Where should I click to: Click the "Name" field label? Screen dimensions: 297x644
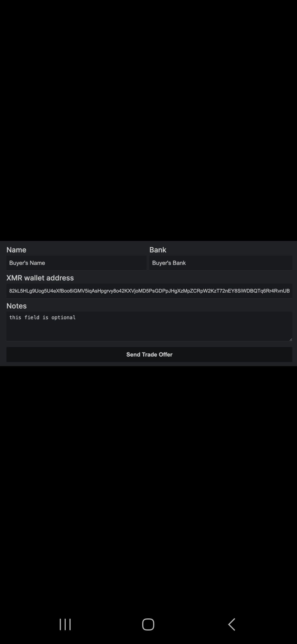click(x=16, y=250)
